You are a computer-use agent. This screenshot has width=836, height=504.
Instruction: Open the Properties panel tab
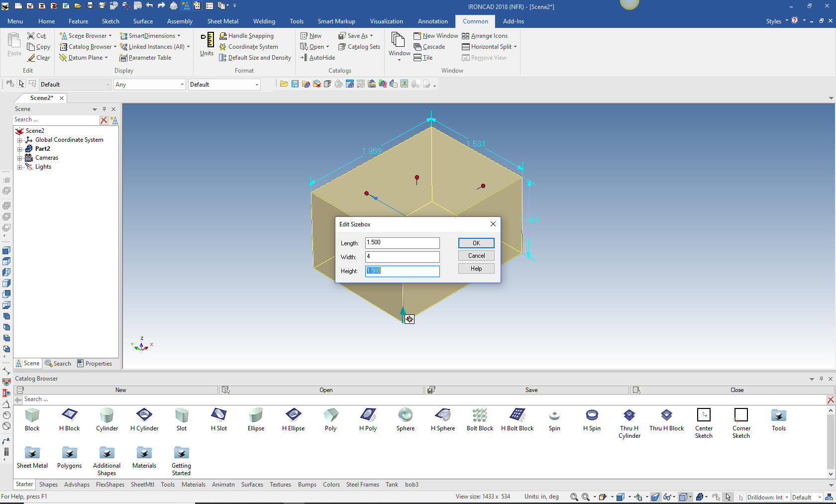pos(94,364)
